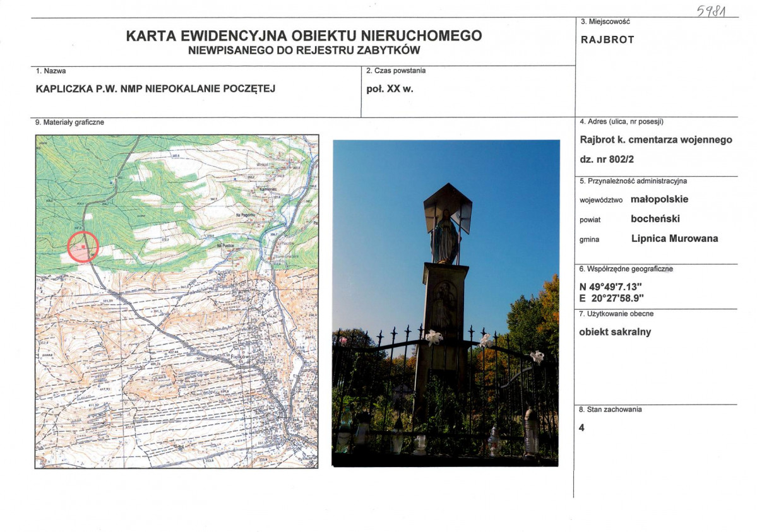Click the handwritten number 5981
This screenshot has width=757, height=532.
pyautogui.click(x=712, y=10)
